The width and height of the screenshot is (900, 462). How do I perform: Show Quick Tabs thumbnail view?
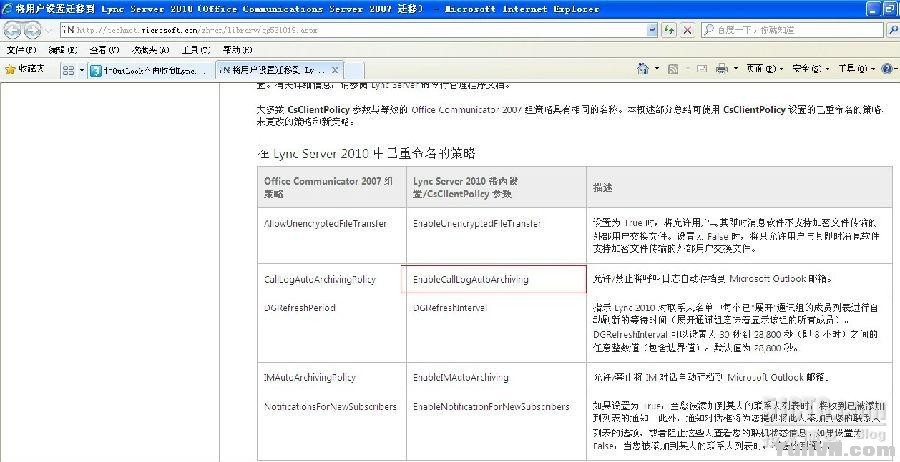[68, 70]
